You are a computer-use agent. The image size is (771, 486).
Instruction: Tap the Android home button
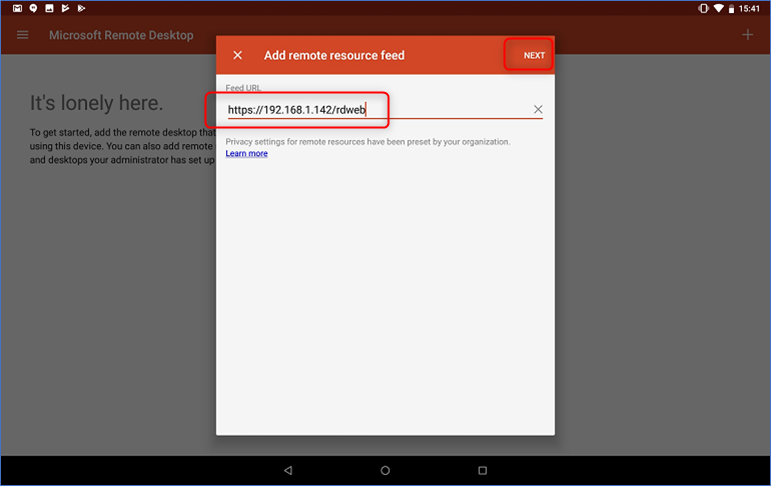(385, 470)
